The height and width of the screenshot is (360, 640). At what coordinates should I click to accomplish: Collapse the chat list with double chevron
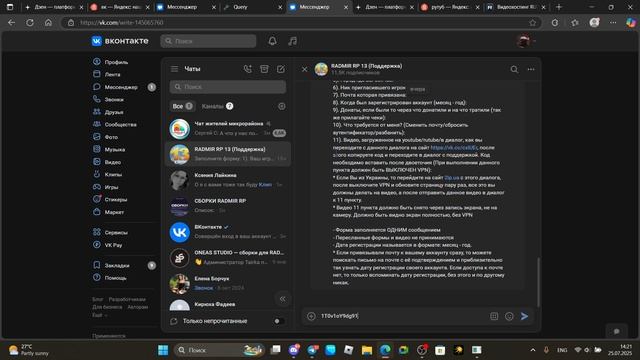pyautogui.click(x=282, y=299)
